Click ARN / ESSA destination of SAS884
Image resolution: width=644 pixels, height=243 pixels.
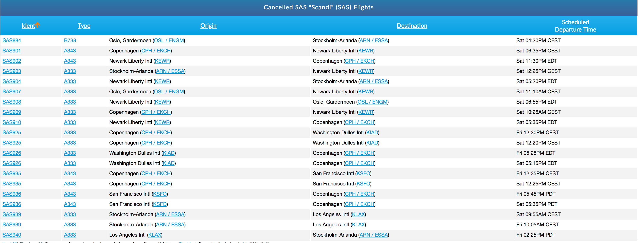373,40
